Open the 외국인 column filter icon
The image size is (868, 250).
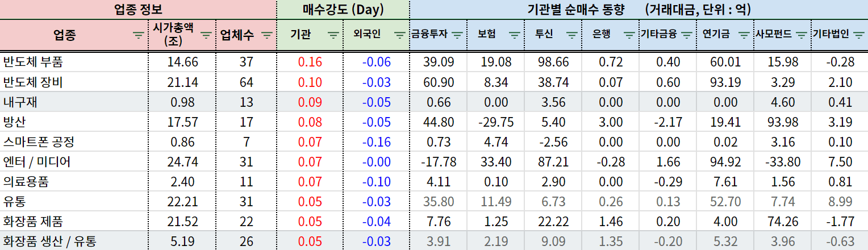(400, 35)
